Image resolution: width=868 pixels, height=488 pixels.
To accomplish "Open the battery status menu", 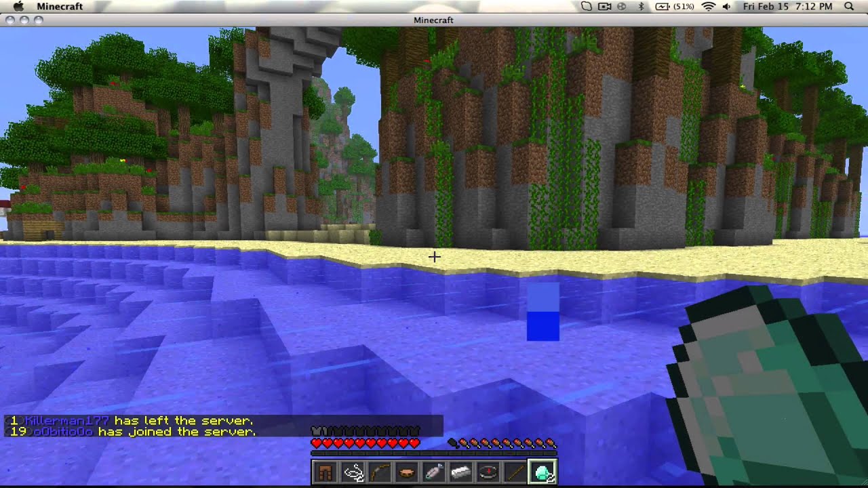I will tap(662, 6).
